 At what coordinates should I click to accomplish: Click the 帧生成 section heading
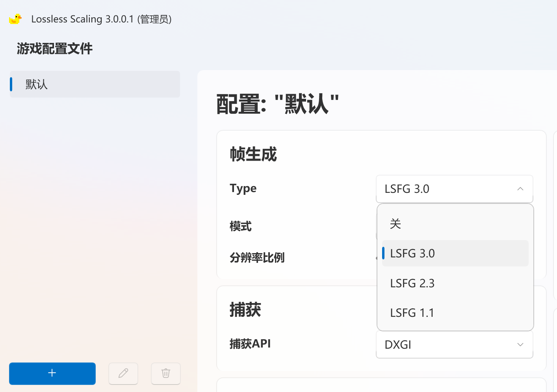tap(253, 154)
